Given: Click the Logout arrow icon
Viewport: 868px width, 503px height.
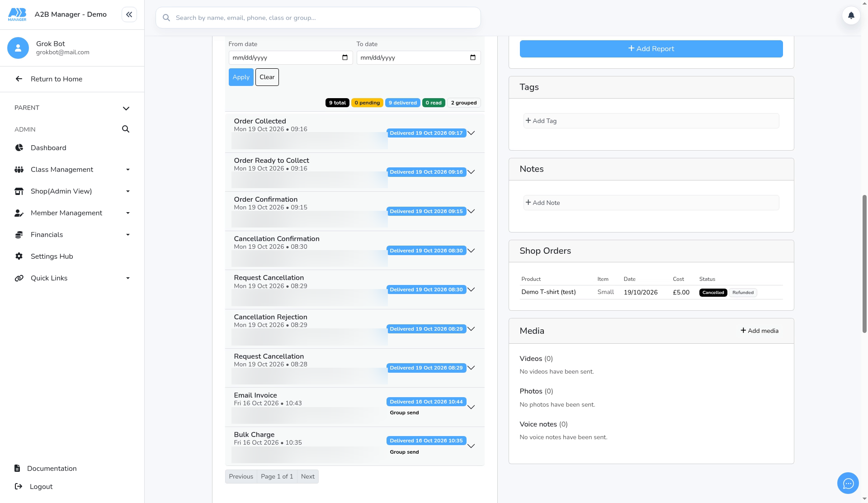Looking at the screenshot, I should 19,486.
